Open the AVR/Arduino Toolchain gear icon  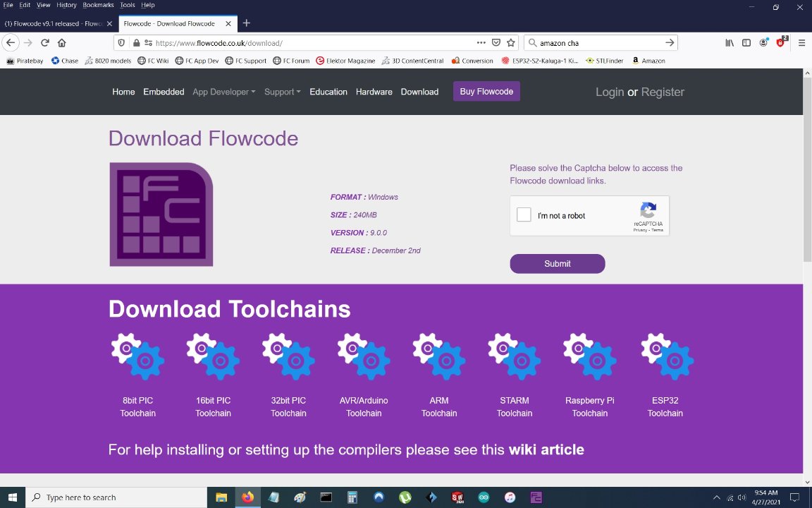pos(364,357)
